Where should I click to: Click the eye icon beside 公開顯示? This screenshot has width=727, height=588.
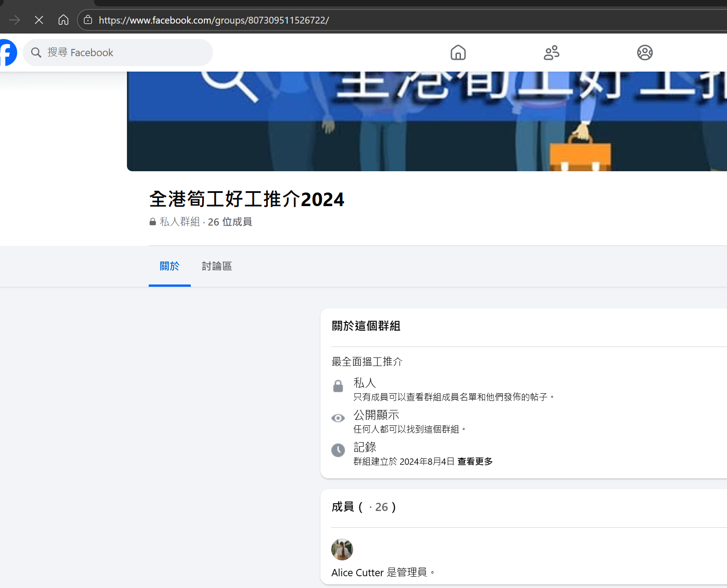tap(338, 418)
